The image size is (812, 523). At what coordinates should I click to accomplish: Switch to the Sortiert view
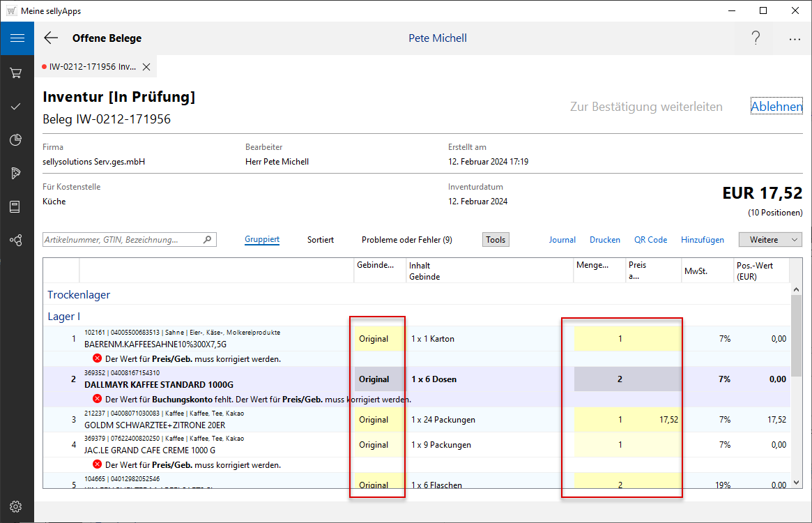click(321, 239)
